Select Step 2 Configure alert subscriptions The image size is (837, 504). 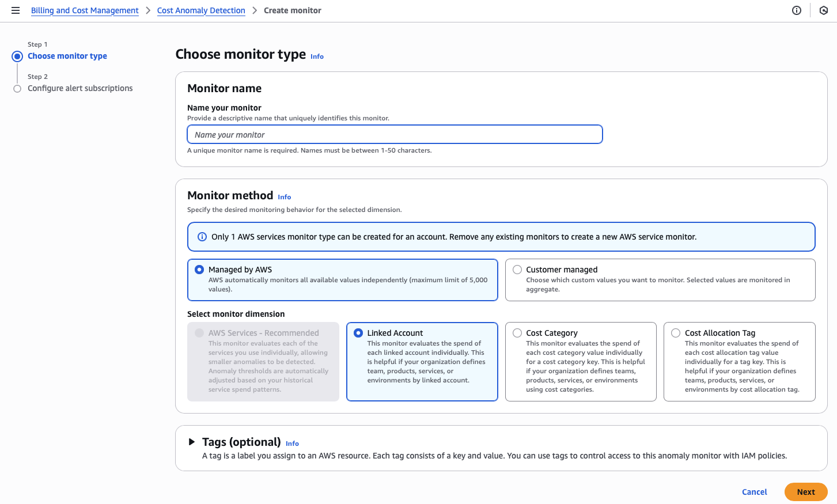tap(80, 88)
